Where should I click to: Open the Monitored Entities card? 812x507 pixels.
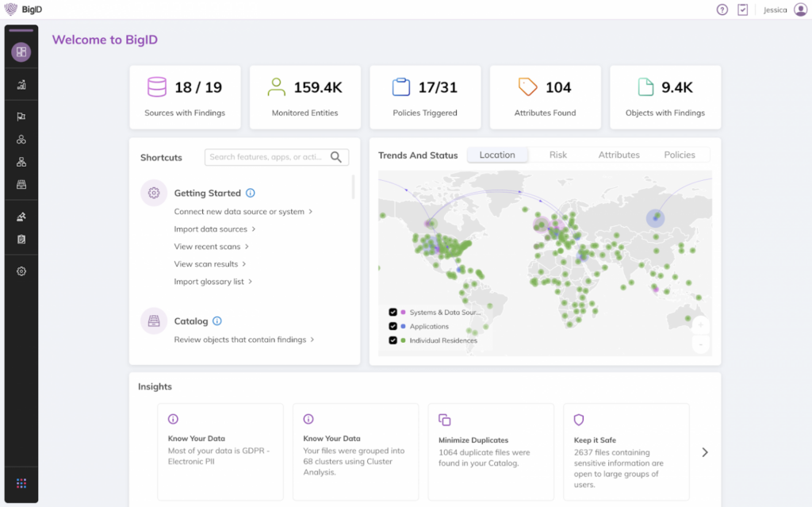[305, 97]
